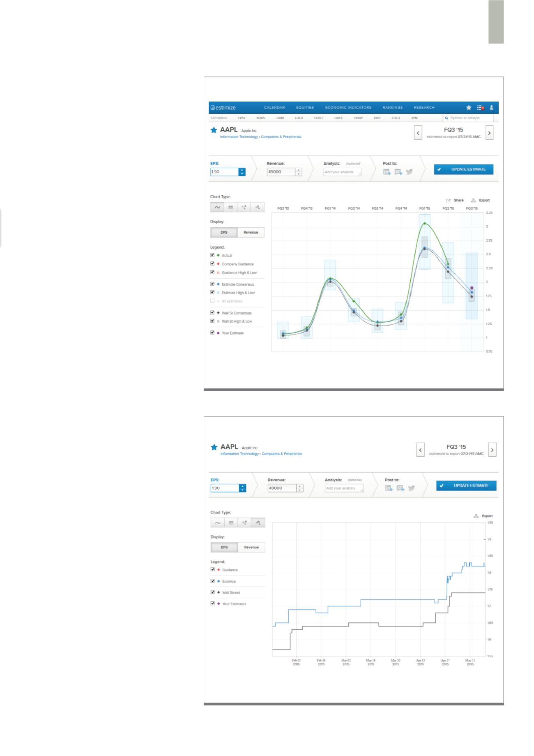The width and height of the screenshot is (534, 756).
Task: Switch display to Revenue in upper screenshot
Action: click(251, 232)
